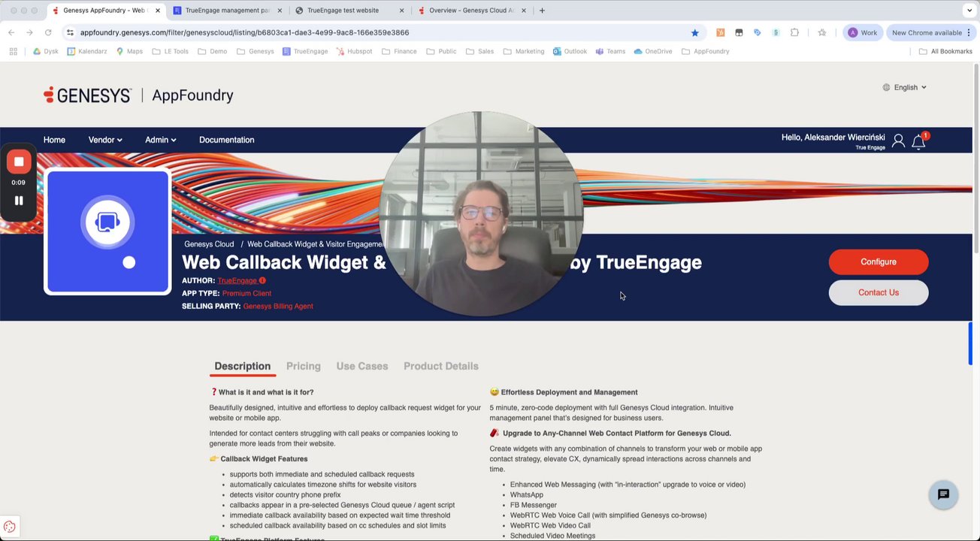Reload the page
Image resolution: width=980 pixels, height=541 pixels.
point(48,32)
